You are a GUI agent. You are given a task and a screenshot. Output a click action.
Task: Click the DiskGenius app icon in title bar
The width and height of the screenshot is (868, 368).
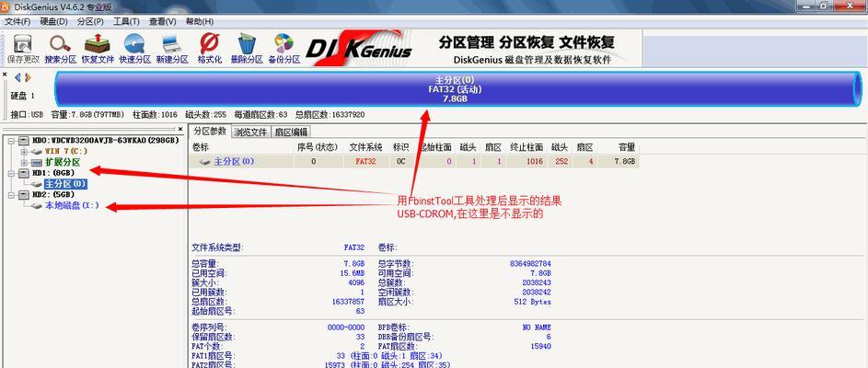click(6, 6)
